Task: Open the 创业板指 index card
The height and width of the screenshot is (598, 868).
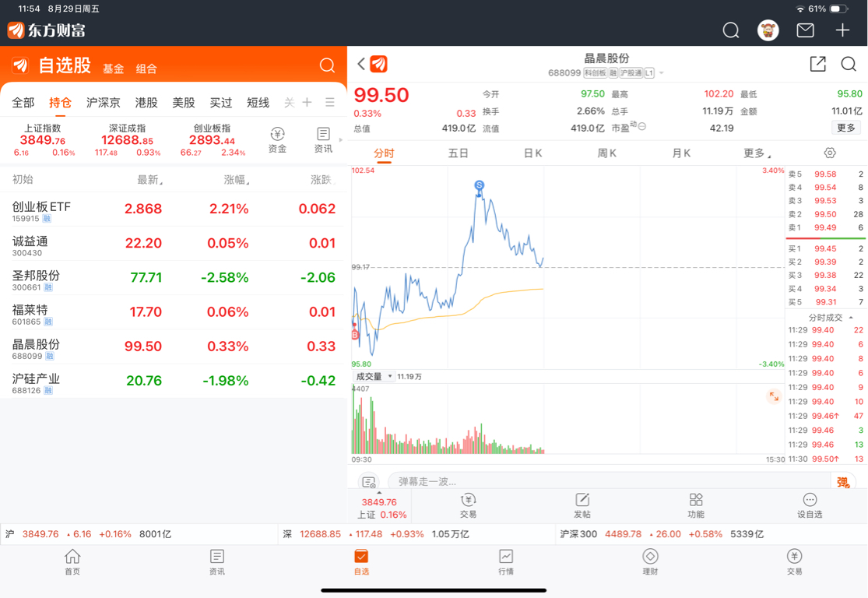Action: pyautogui.click(x=213, y=140)
